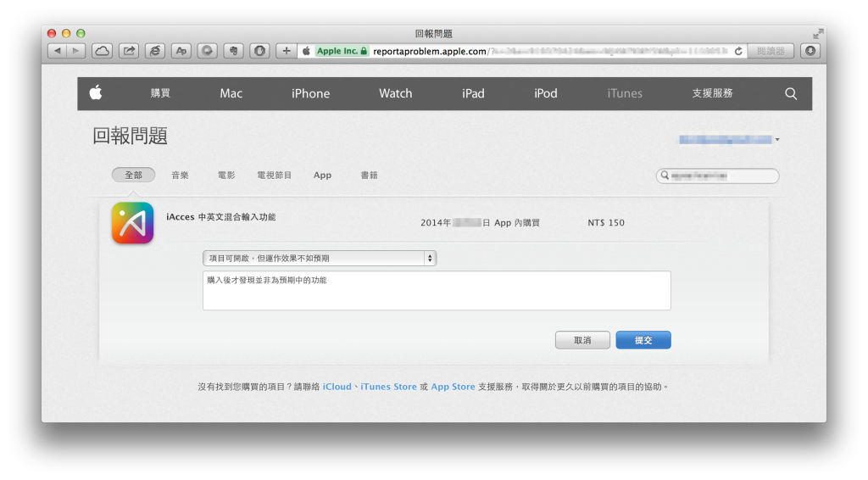Open 購買 (Store) in navigation bar
This screenshot has height=480, width=868.
160,93
